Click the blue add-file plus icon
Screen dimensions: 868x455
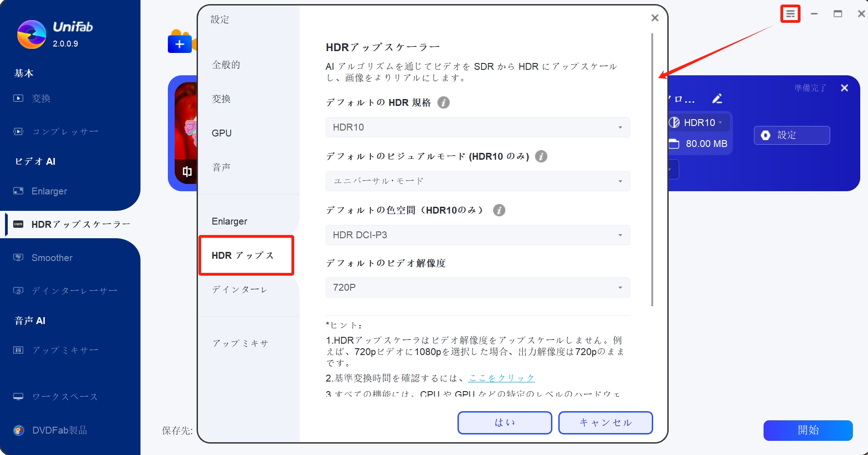(180, 44)
